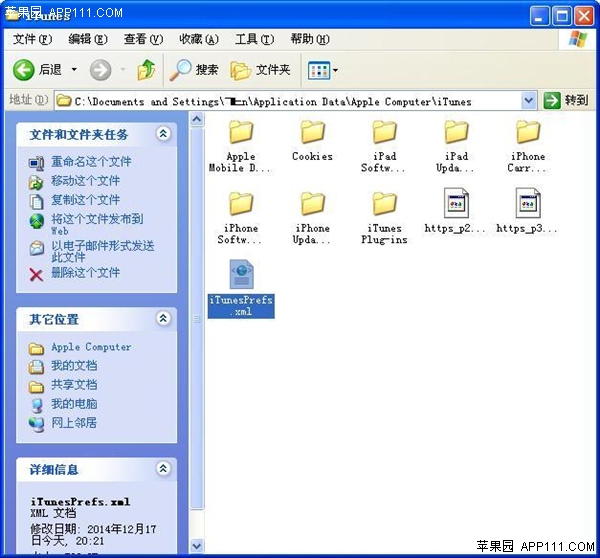Click 移动这个文件 task link
Screen dimensions: 600x558
[x=86, y=181]
